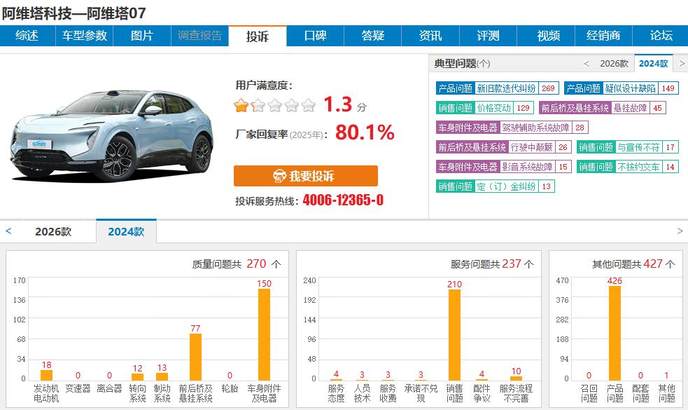688x410 pixels.
Task: Open the 经销商 navigation tab
Action: coord(602,36)
